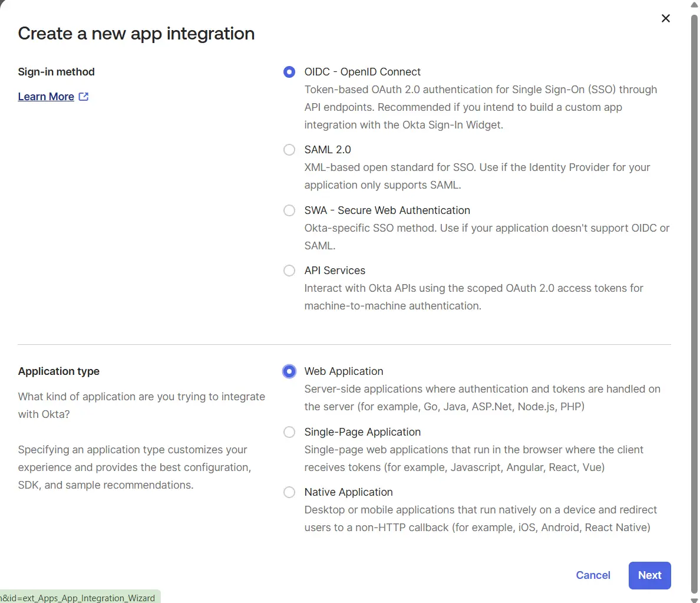Click the vertical scrollbar track

point(694,295)
